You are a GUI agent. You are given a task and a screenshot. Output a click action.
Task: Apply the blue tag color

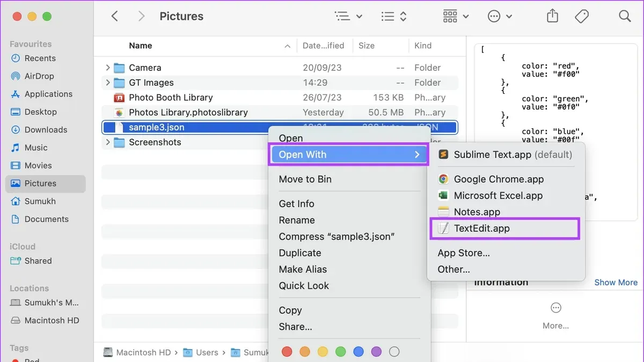(x=358, y=352)
